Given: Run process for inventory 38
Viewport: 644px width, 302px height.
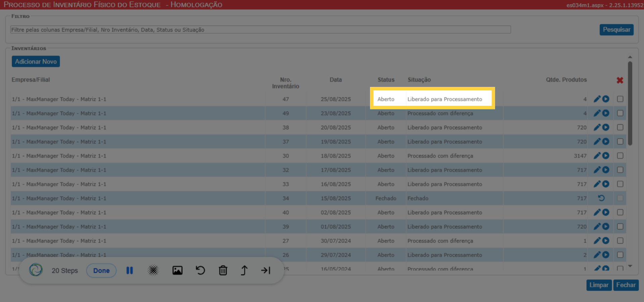Looking at the screenshot, I should pyautogui.click(x=606, y=127).
